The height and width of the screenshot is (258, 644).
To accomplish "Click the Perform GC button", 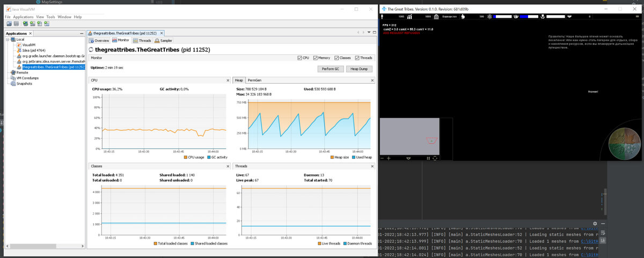I will tap(331, 69).
